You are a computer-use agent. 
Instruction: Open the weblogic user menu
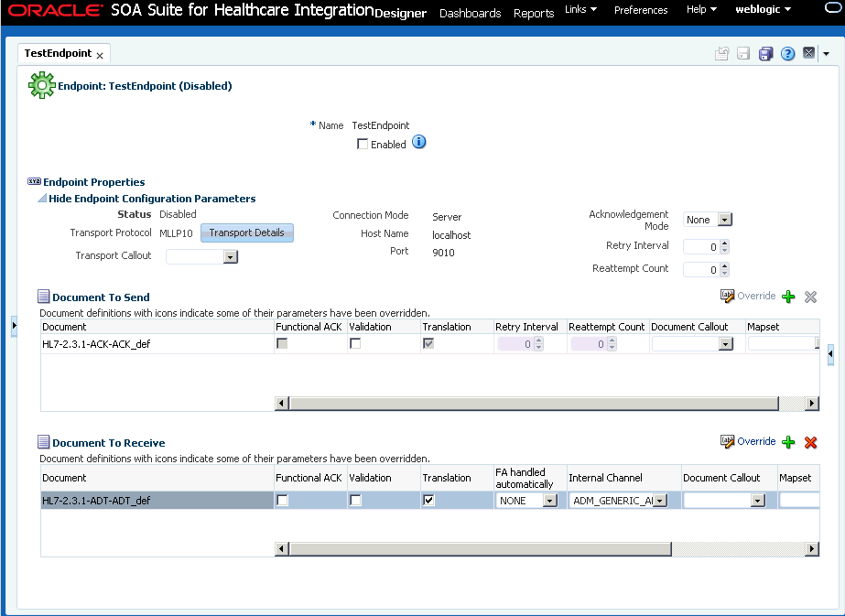764,9
